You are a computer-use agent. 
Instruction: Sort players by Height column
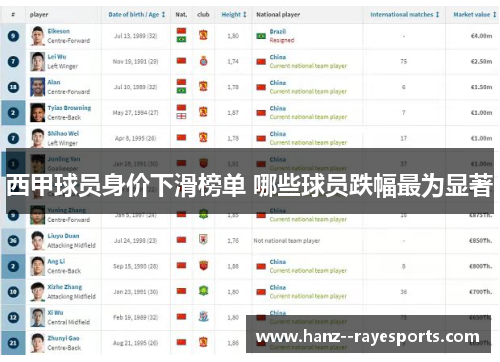tap(234, 15)
